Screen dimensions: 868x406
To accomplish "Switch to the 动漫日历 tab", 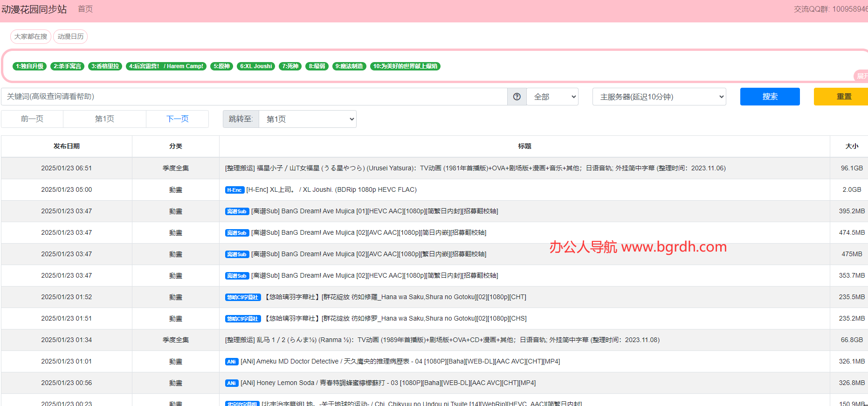I will click(70, 36).
